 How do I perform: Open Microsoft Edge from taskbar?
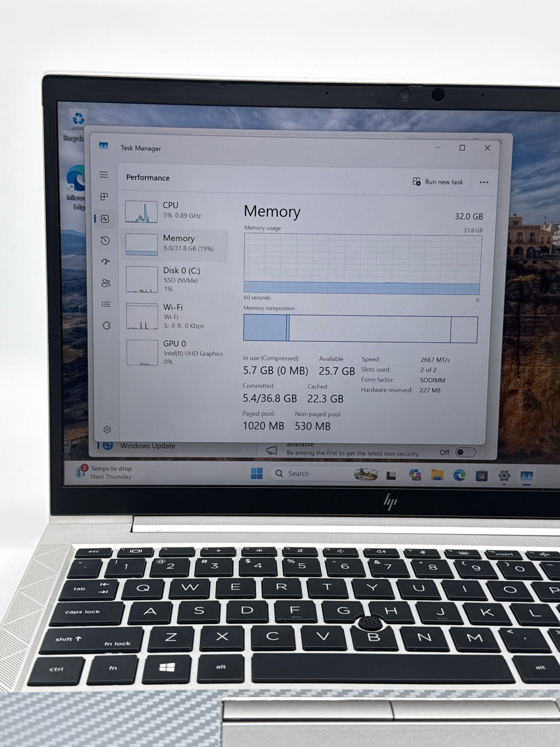point(459,475)
